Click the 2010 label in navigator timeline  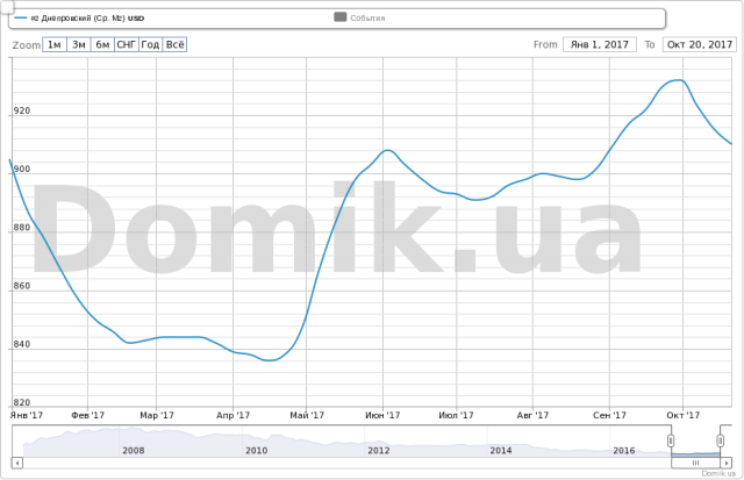point(256,450)
